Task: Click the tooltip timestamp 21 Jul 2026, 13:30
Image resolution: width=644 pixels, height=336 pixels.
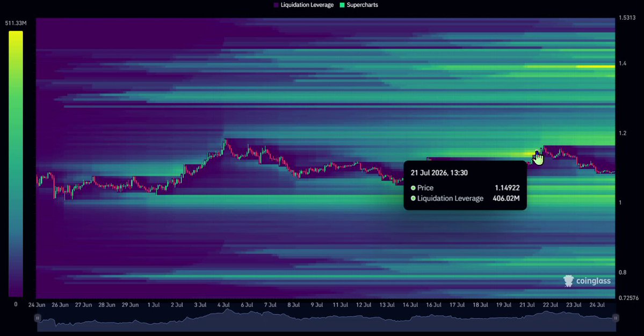Action: 439,173
